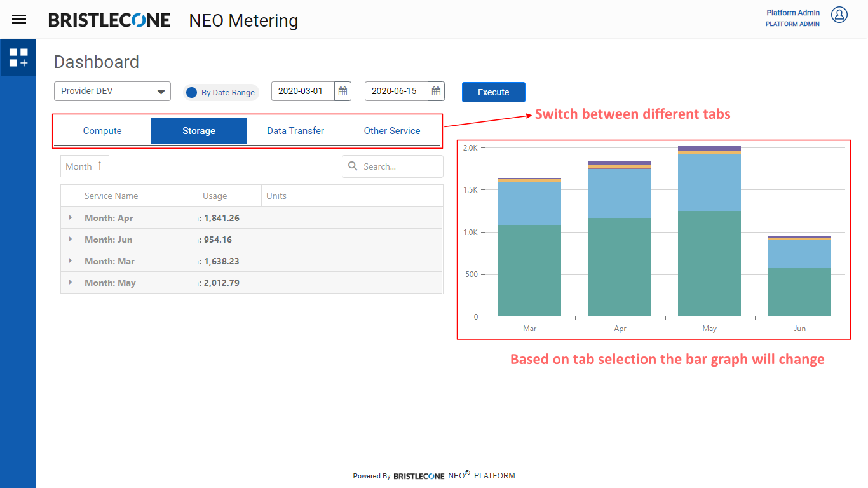Expand the Month: Jun group row
The height and width of the screenshot is (488, 868).
[71, 240]
